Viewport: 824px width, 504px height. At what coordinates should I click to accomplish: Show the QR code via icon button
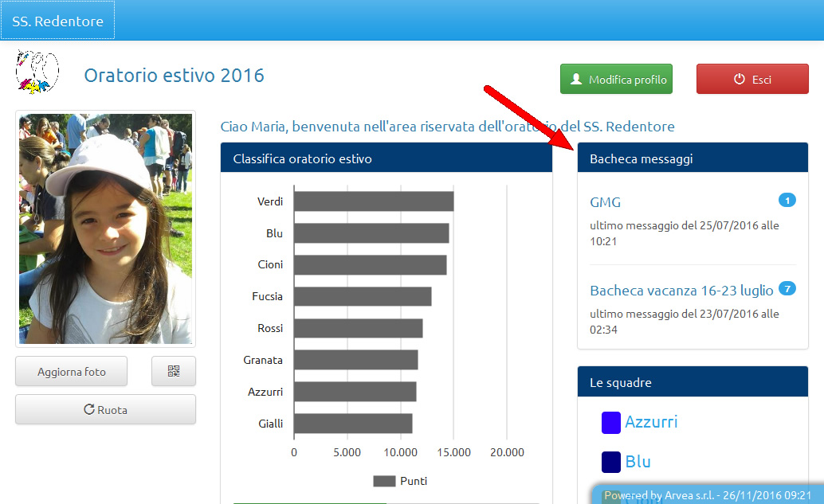point(174,372)
